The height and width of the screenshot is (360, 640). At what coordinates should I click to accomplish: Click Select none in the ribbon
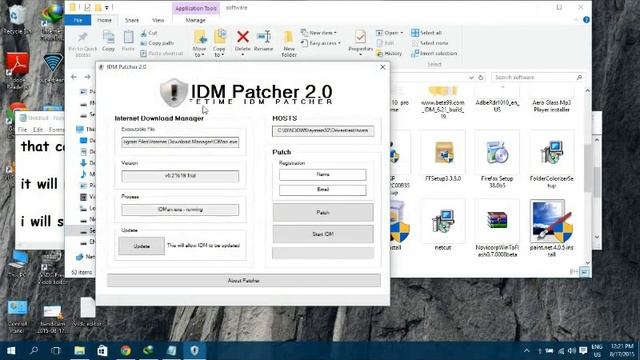coord(429,43)
